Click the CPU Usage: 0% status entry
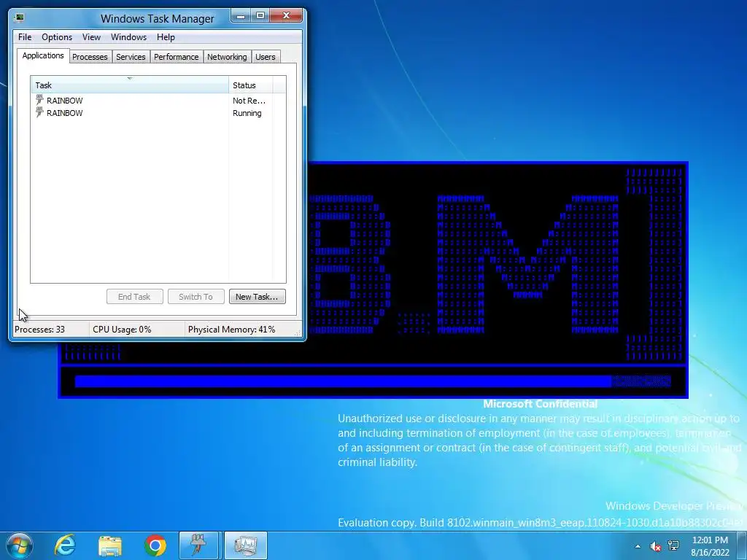Image resolution: width=747 pixels, height=560 pixels. coord(122,330)
